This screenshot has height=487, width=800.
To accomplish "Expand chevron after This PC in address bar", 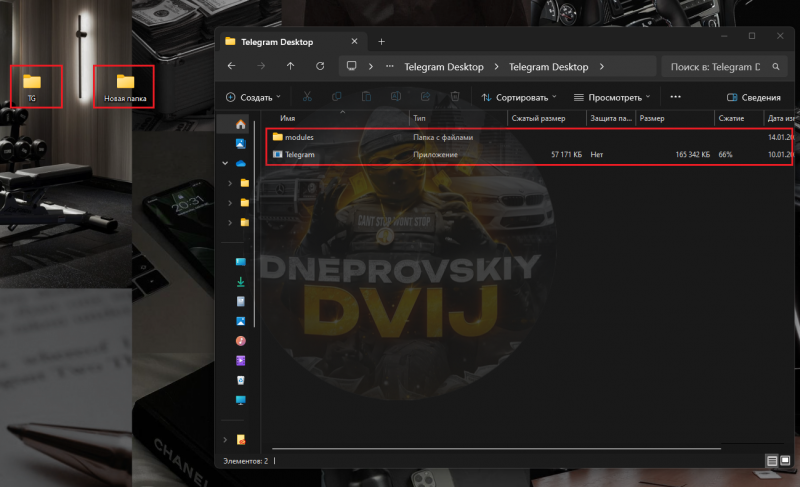I will [371, 66].
